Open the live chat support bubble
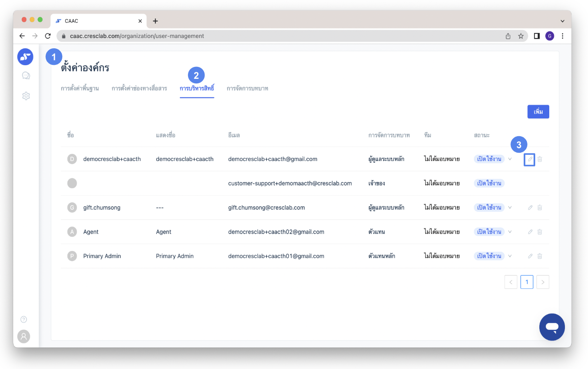588x369 pixels. click(552, 327)
